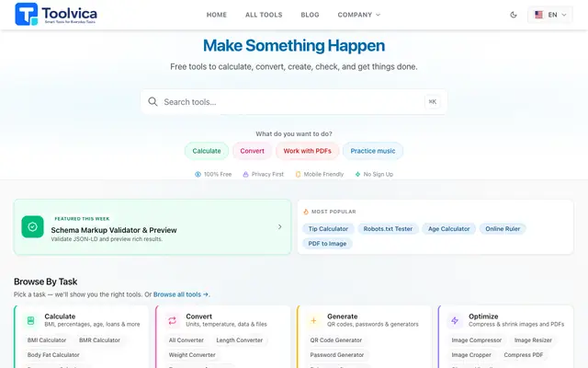This screenshot has height=368, width=588.
Task: Open the Generate category heading
Action: (342, 316)
